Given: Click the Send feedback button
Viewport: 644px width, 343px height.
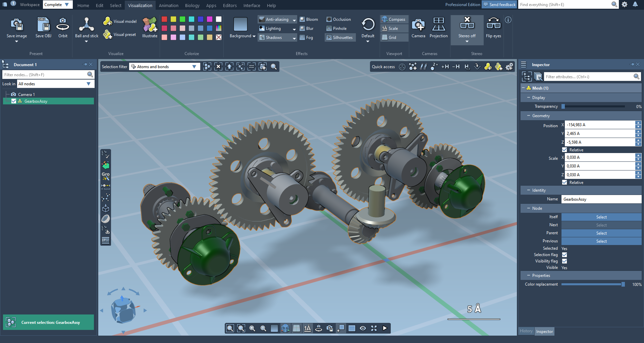Looking at the screenshot, I should 499,4.
